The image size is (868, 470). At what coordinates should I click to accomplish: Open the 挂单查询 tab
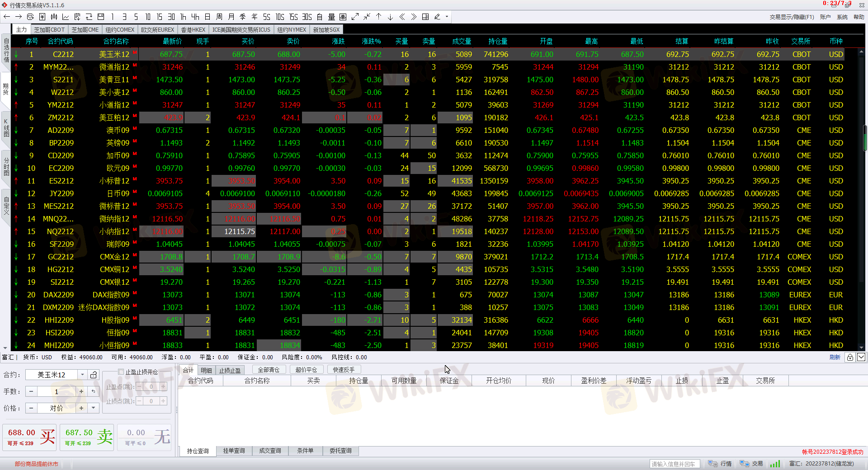(x=234, y=451)
